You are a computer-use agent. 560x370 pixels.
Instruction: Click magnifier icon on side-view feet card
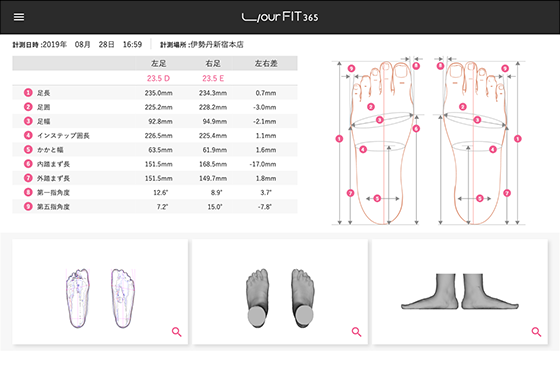tap(536, 332)
